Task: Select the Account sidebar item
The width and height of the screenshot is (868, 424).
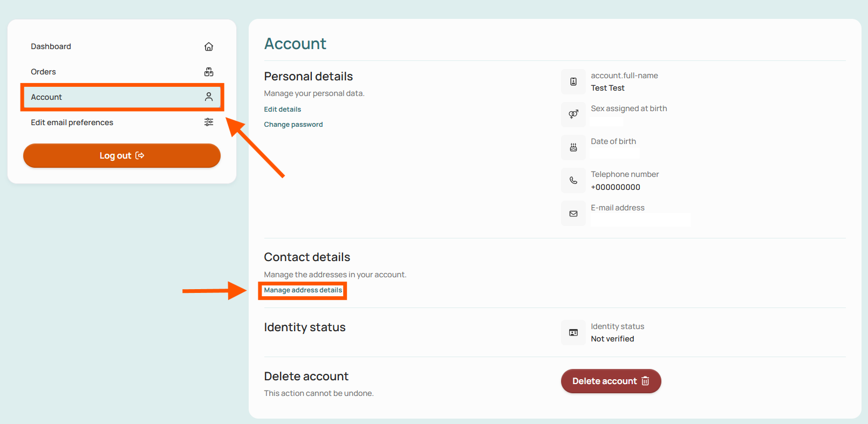Action: [x=122, y=97]
